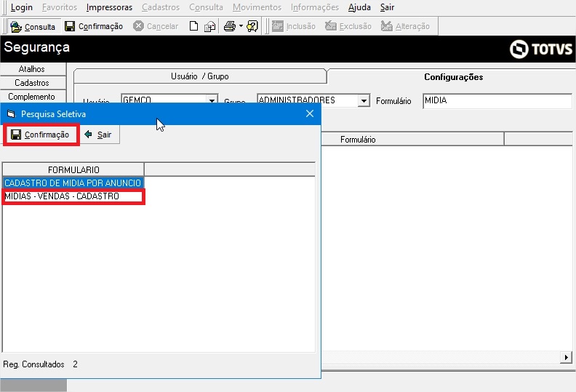Select row MIDIAS - VENDAS - CADASTRO
This screenshot has height=392, width=576.
[73, 196]
